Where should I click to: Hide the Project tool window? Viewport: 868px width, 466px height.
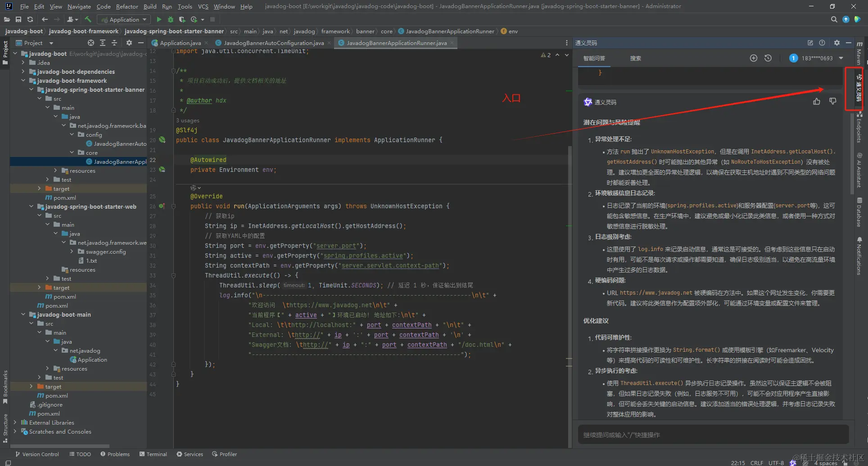coord(141,43)
